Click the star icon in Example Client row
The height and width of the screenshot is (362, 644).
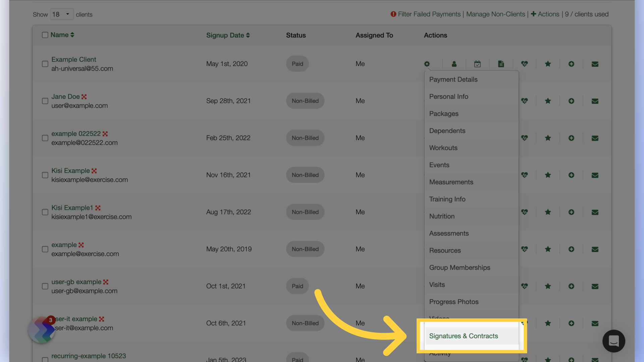coord(548,64)
